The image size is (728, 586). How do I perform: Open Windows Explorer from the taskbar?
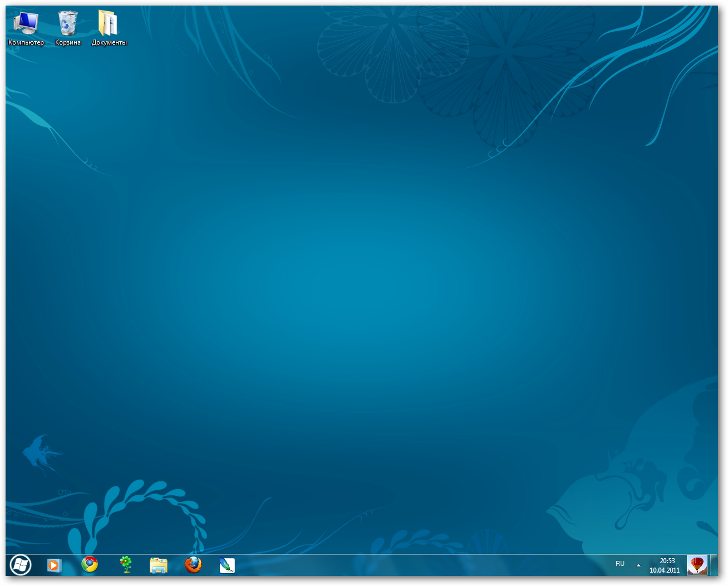159,565
